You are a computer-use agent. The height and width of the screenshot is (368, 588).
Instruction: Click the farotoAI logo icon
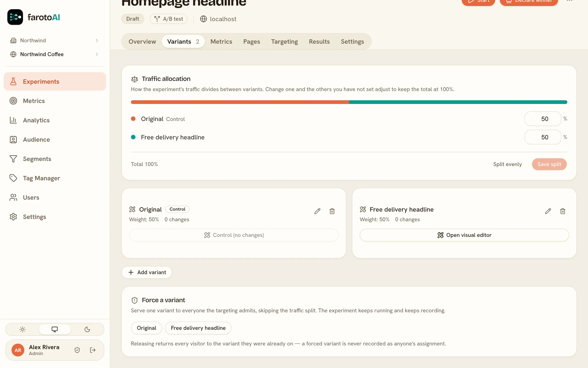(x=15, y=17)
